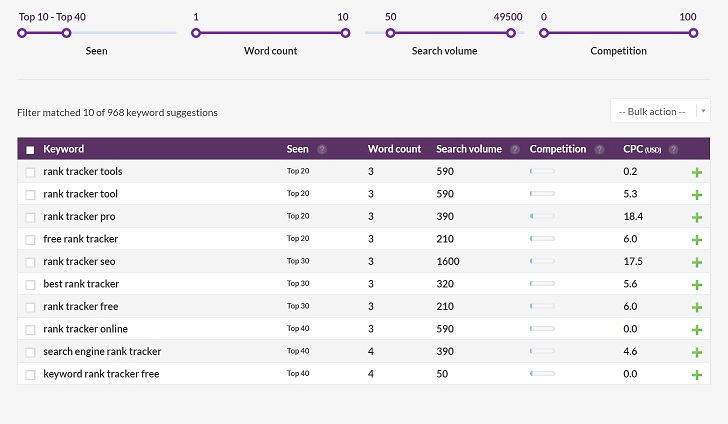Click search volume '50' in last row
Screen dimensions: 728x424
(442, 374)
